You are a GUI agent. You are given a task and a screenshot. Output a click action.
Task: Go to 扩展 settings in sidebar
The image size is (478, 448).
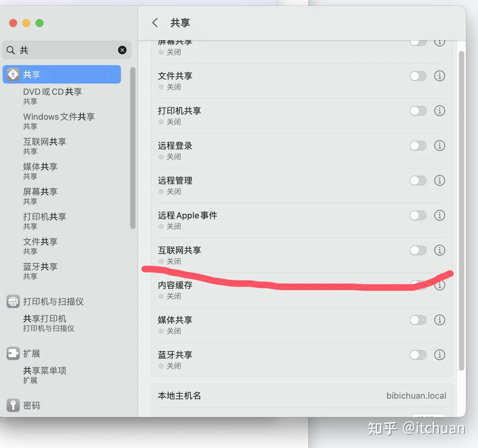click(x=32, y=354)
